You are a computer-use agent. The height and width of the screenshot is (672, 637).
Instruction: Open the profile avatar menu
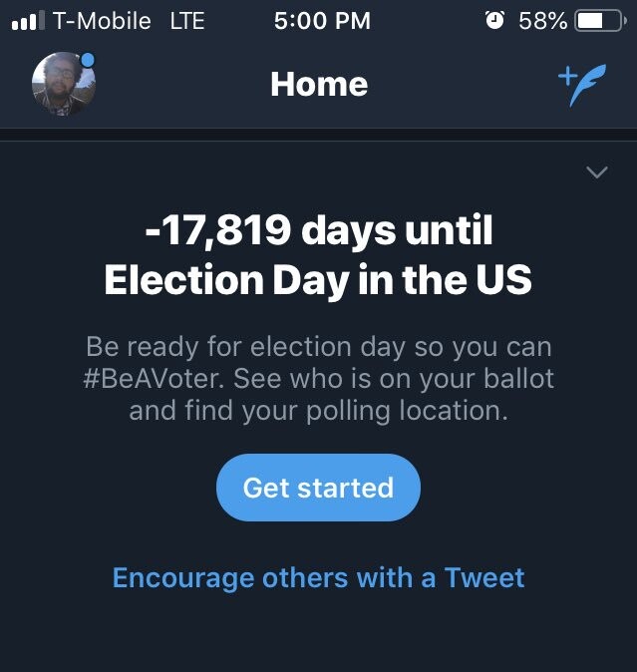coord(63,85)
